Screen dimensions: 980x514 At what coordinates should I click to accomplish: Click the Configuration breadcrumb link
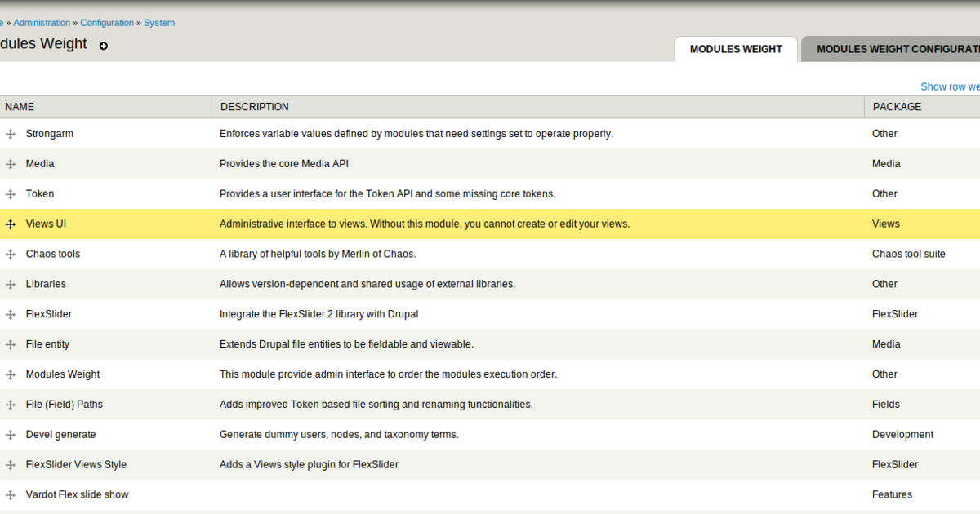point(107,22)
